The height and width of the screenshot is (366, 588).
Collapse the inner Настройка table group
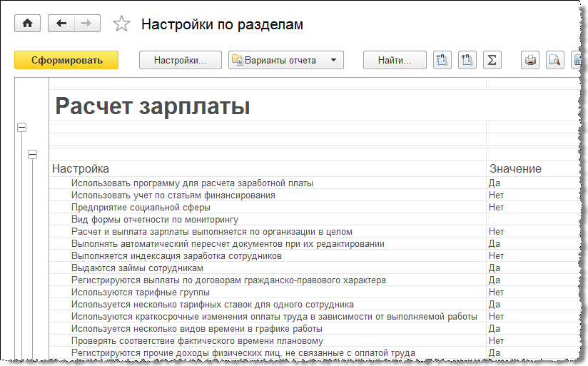click(32, 154)
